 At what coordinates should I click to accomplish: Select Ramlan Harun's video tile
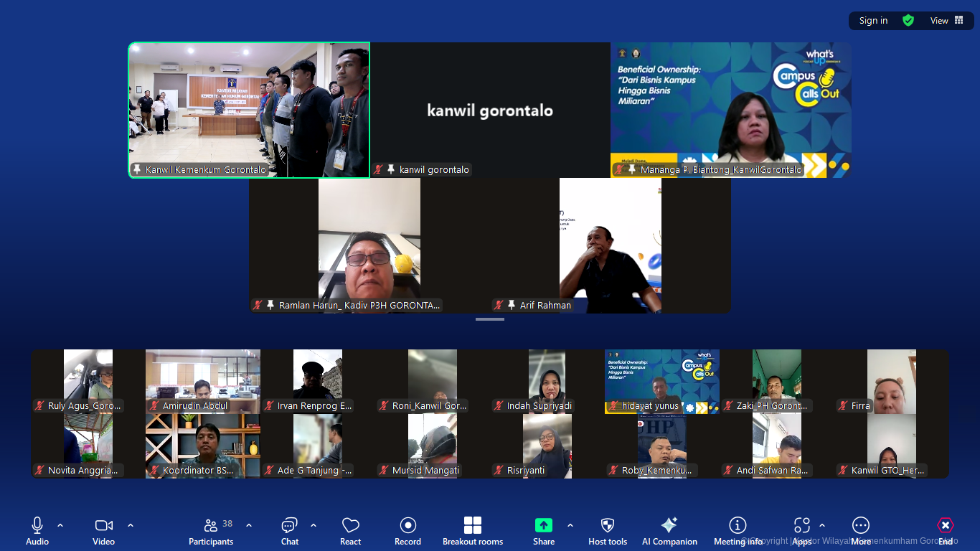(369, 245)
